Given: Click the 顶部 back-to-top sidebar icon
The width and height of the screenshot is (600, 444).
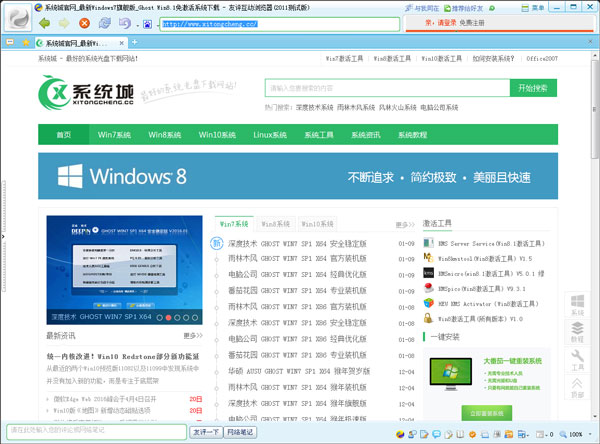Looking at the screenshot, I should coord(577,387).
